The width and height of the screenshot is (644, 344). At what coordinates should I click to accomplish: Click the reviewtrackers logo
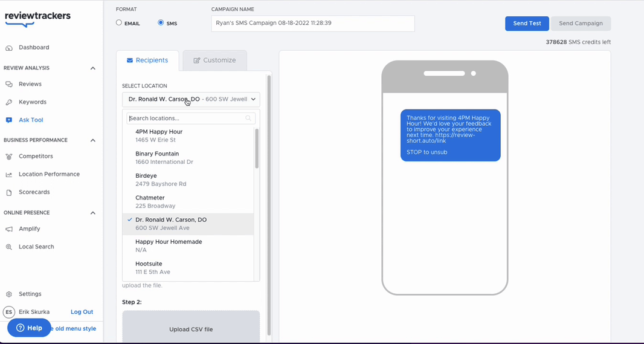[x=38, y=18]
